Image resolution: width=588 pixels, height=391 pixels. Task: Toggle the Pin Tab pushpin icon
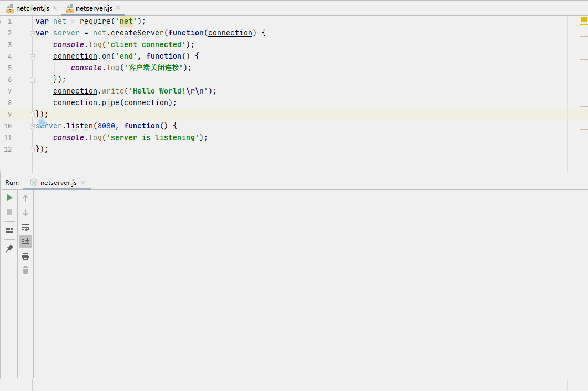click(x=9, y=249)
